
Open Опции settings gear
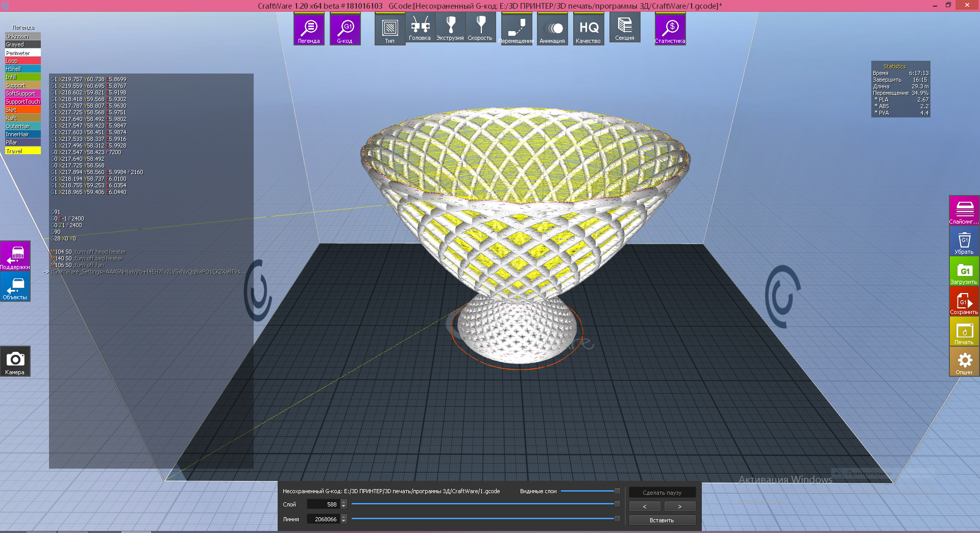[964, 361]
